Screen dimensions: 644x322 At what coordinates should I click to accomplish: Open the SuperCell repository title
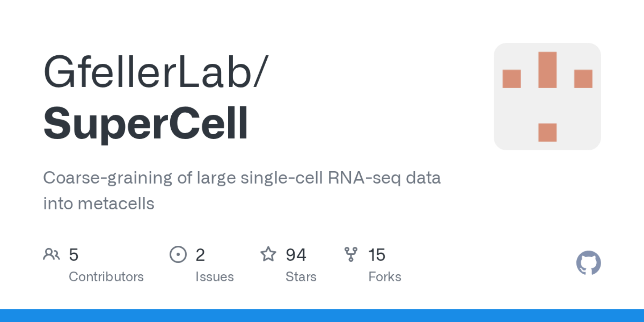pos(146,123)
